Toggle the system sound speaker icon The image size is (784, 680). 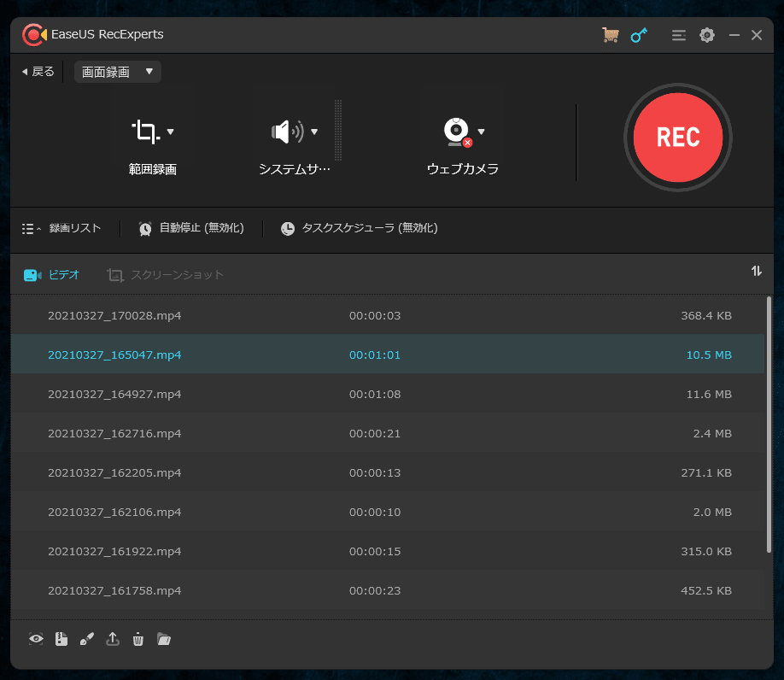coord(288,132)
